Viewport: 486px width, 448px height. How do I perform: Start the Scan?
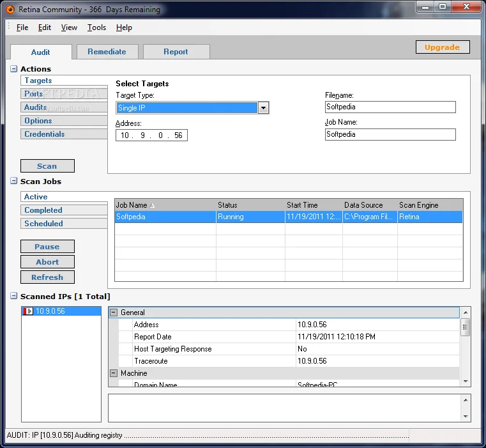(47, 166)
